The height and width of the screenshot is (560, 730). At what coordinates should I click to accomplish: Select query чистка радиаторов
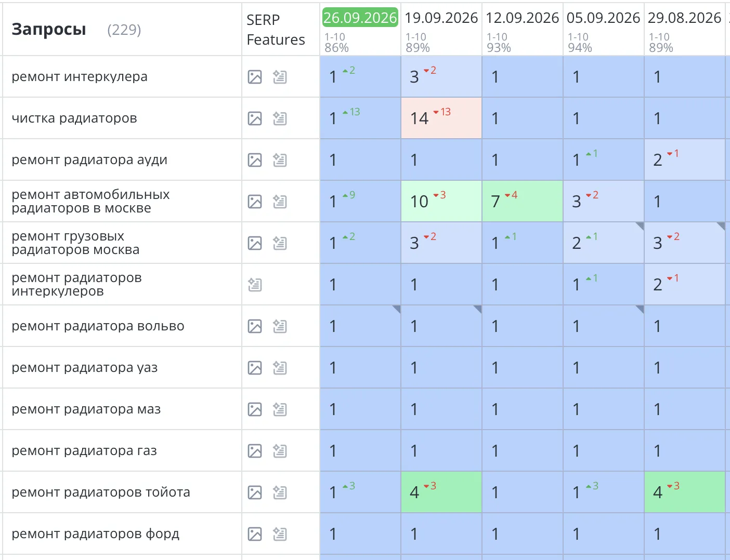point(74,118)
